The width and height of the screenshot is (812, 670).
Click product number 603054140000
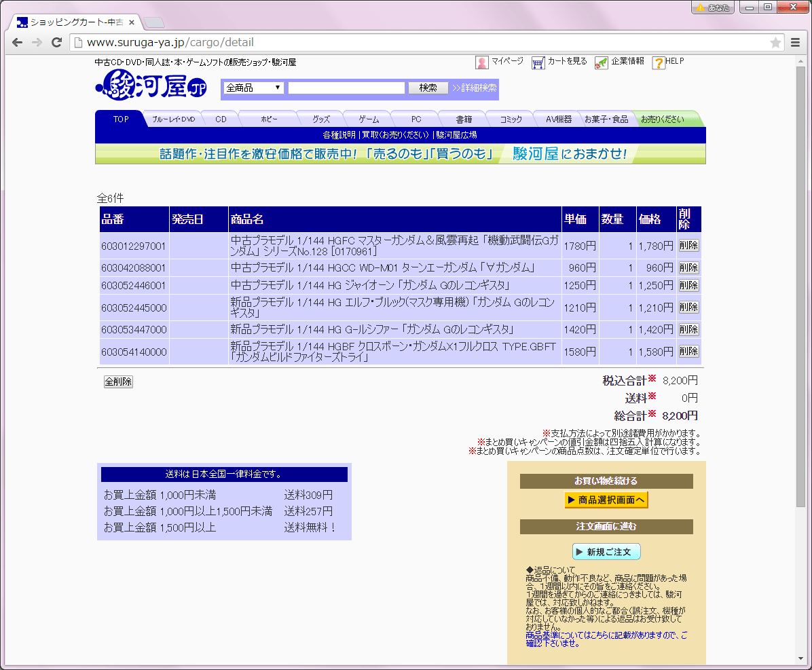[x=134, y=352]
